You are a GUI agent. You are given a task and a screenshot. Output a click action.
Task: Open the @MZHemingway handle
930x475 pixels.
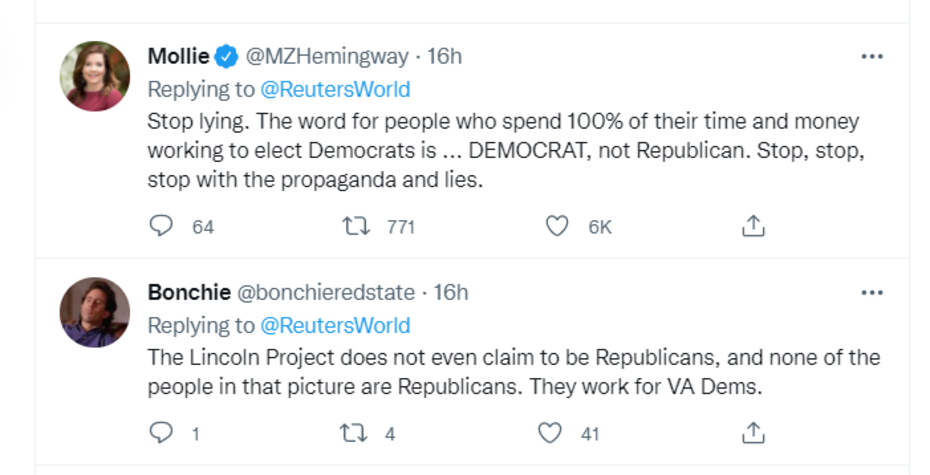click(x=328, y=57)
